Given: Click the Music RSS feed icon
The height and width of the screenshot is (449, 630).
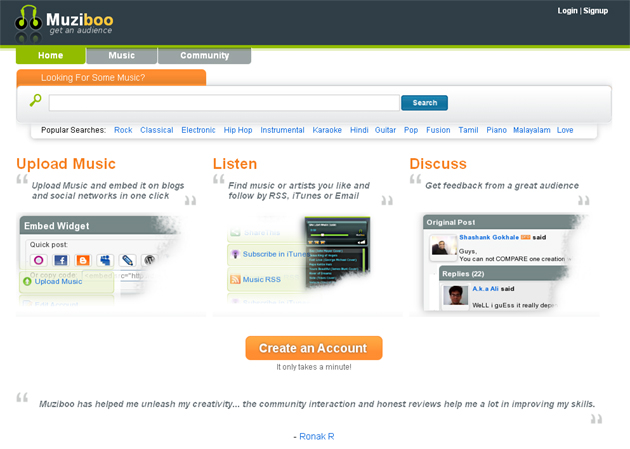Looking at the screenshot, I should (235, 279).
